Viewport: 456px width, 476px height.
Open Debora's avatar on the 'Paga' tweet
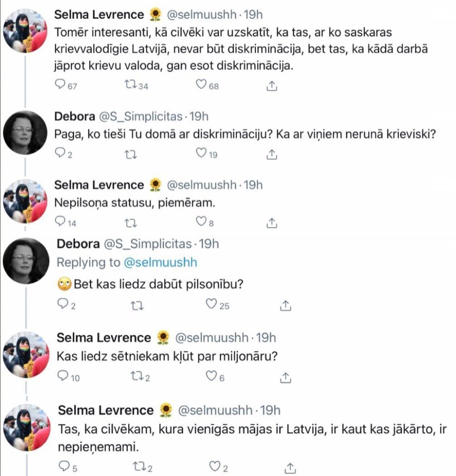[26, 132]
